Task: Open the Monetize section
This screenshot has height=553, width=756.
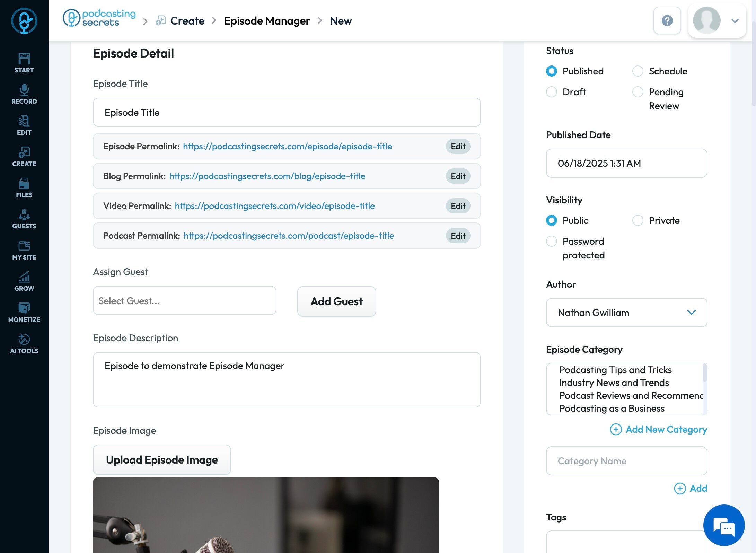Action: (24, 312)
